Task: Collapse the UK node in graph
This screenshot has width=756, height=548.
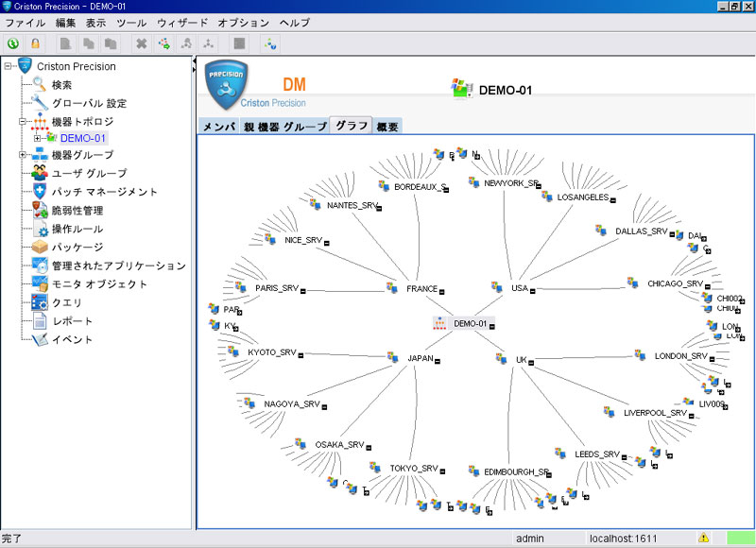Action: click(x=531, y=363)
